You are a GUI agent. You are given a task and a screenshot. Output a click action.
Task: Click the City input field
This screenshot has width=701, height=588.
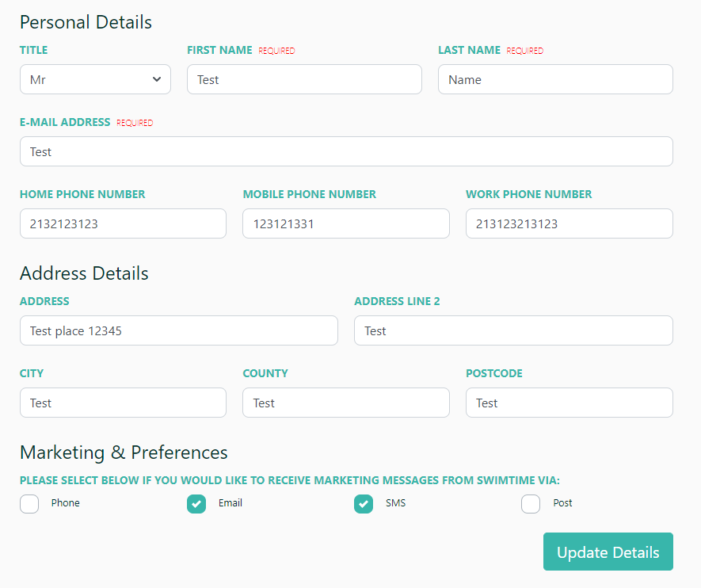tap(123, 403)
